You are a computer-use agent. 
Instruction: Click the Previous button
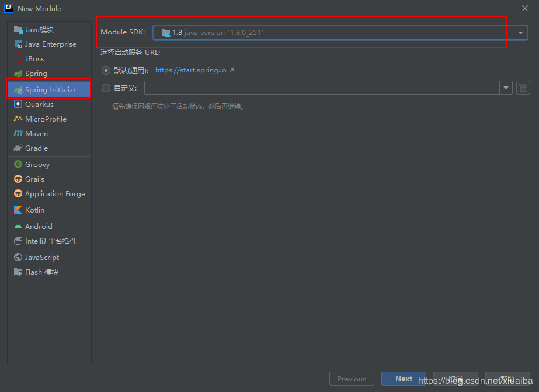pos(352,379)
